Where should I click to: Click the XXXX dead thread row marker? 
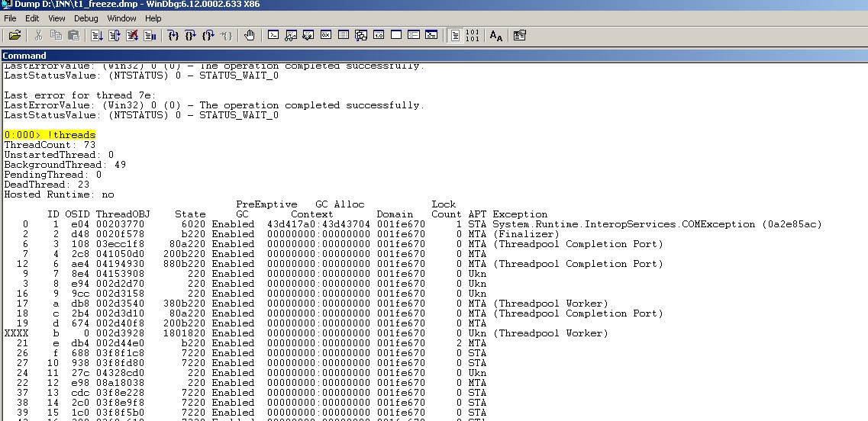point(16,333)
